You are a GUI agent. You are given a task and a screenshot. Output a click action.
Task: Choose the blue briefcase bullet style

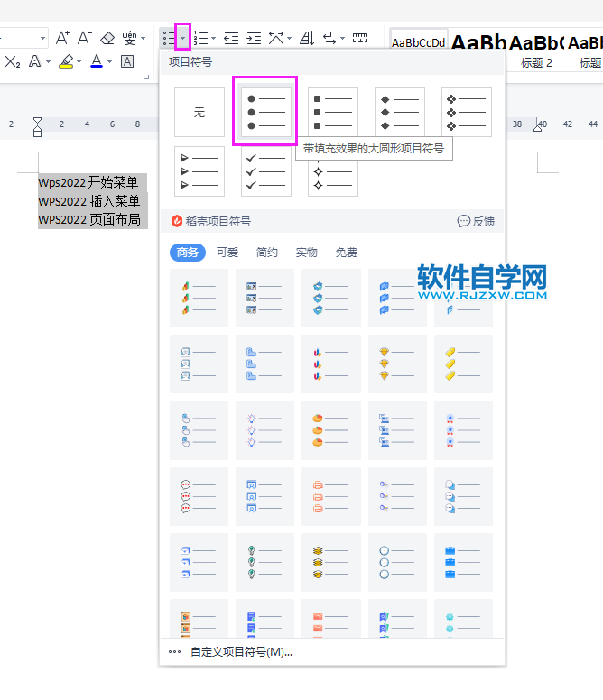464,563
